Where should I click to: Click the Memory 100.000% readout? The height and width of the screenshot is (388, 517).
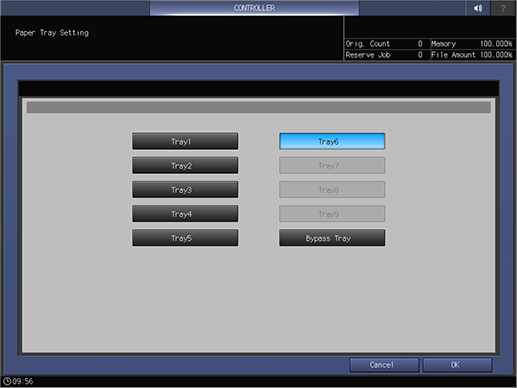point(472,44)
